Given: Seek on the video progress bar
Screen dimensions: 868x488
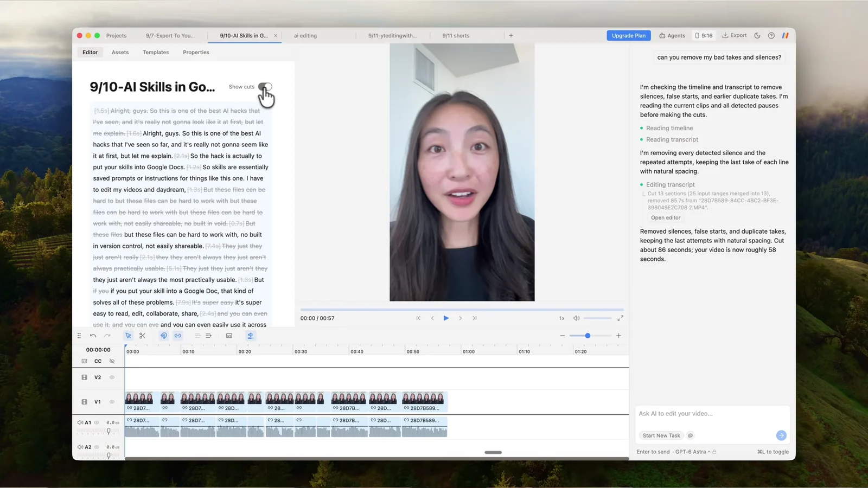Looking at the screenshot, I should click(x=462, y=310).
